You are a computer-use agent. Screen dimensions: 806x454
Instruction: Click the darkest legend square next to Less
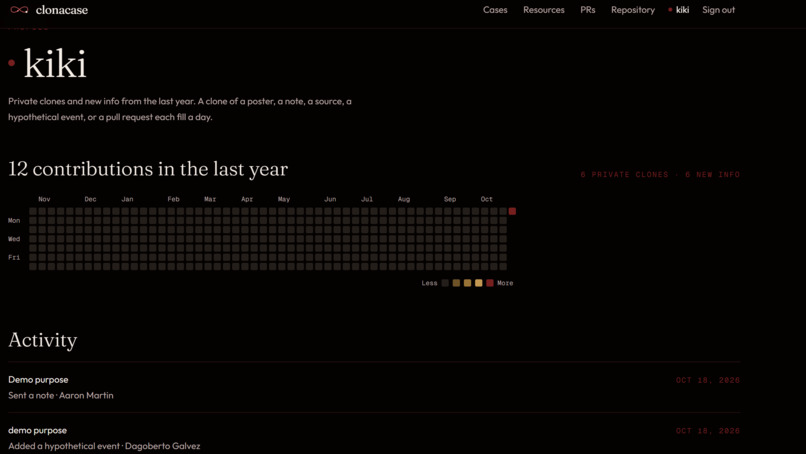coord(445,283)
